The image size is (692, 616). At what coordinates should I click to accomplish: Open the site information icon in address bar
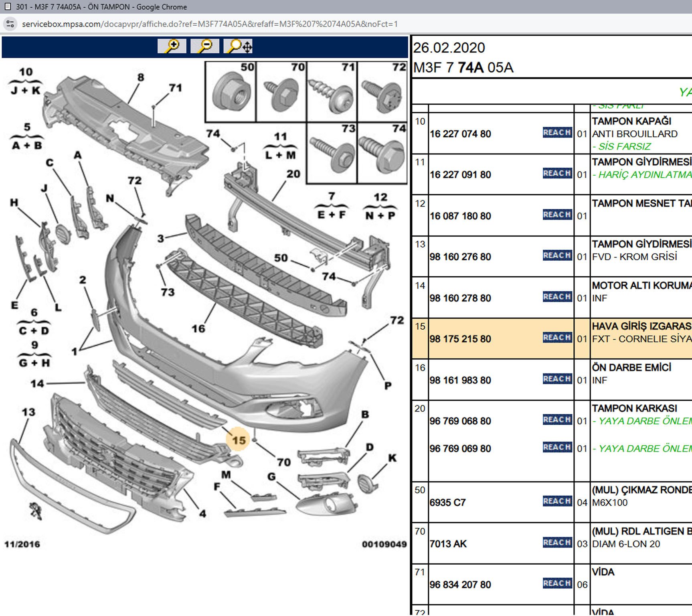click(x=10, y=24)
